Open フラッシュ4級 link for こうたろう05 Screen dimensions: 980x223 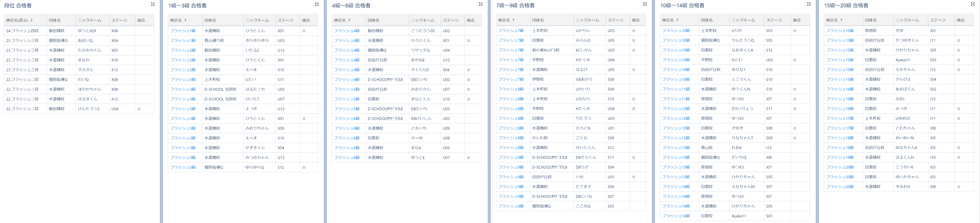click(x=347, y=31)
